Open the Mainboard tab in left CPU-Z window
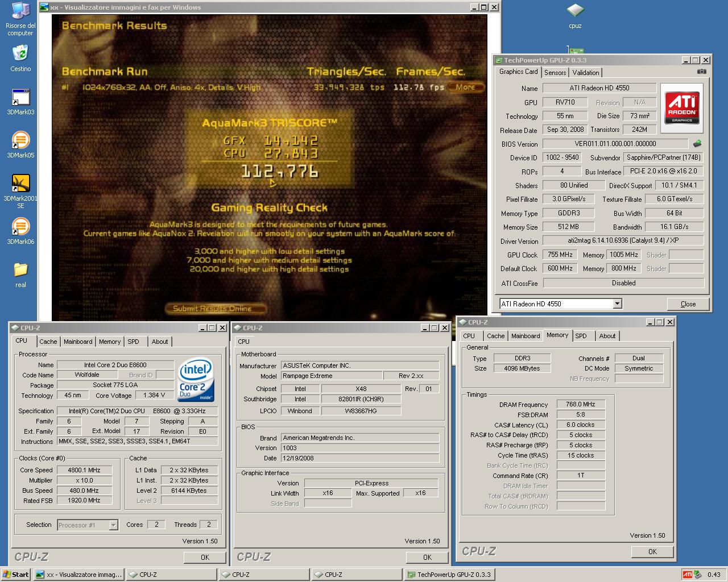Viewport: 728px width, 582px height. pyautogui.click(x=78, y=342)
